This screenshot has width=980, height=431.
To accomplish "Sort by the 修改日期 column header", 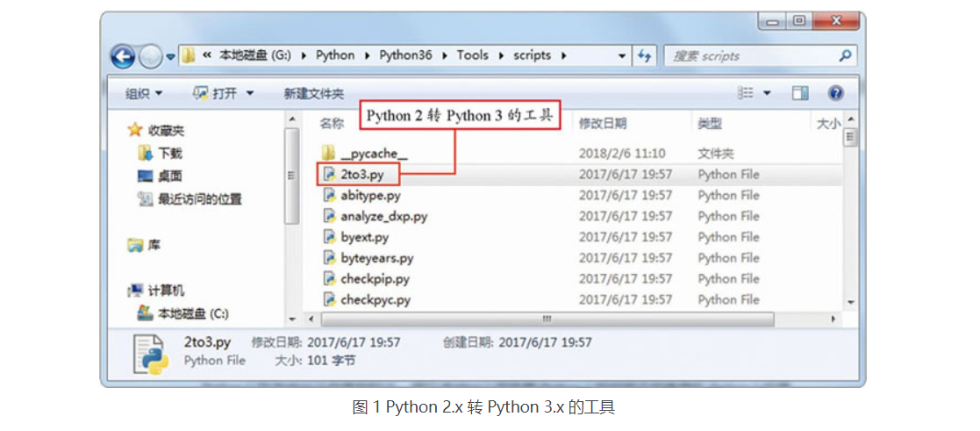I will pyautogui.click(x=603, y=124).
